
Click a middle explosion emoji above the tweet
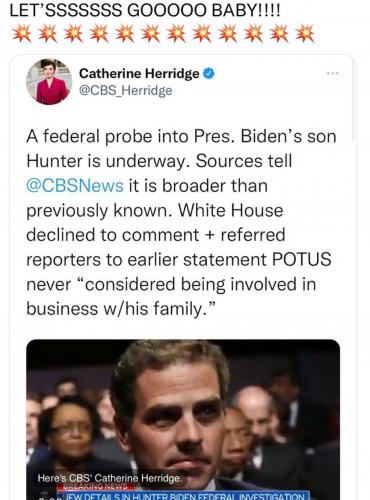tap(150, 34)
